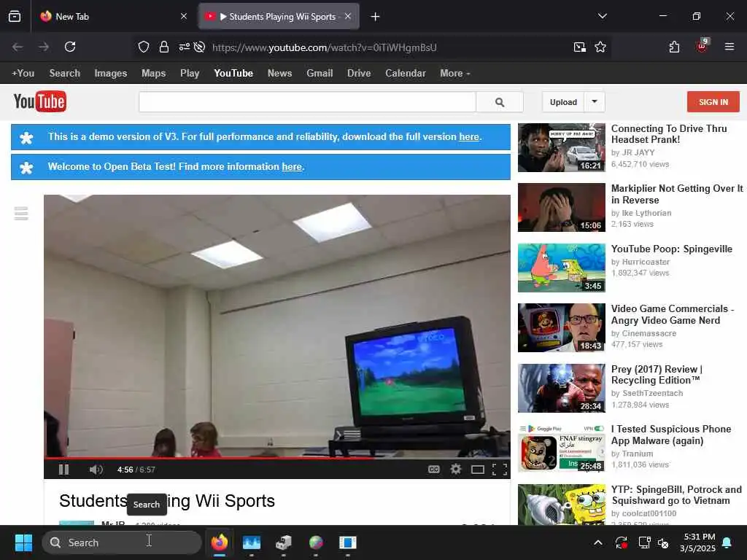Bookmark this page with star icon
The height and width of the screenshot is (560, 747).
(600, 47)
